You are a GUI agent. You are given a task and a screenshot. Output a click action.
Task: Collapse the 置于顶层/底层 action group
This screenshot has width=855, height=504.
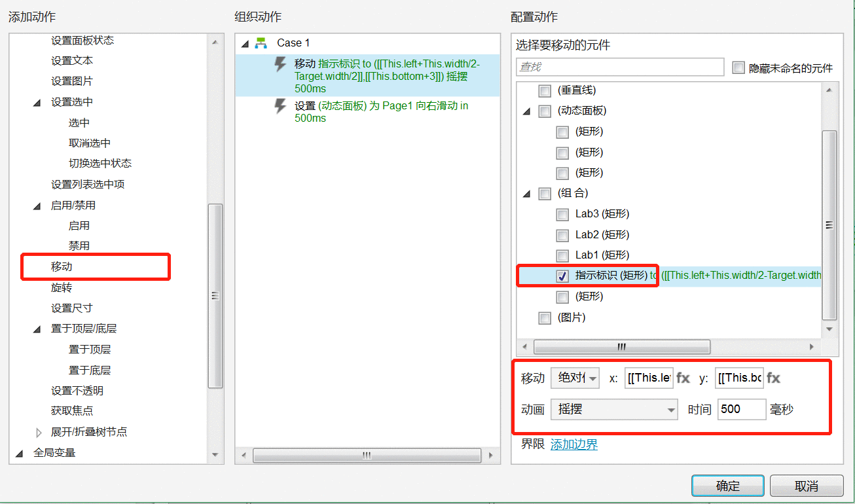[37, 329]
